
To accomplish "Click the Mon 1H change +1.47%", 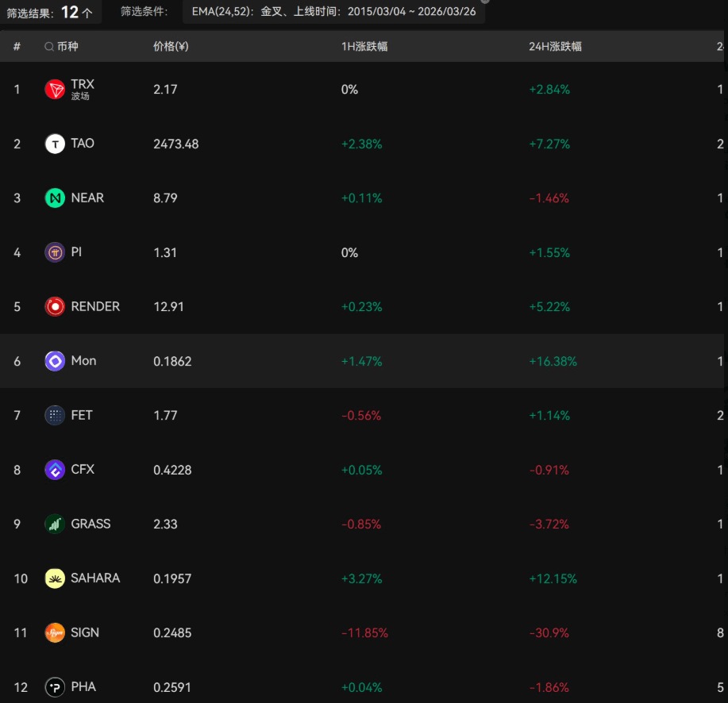I will 362,362.
